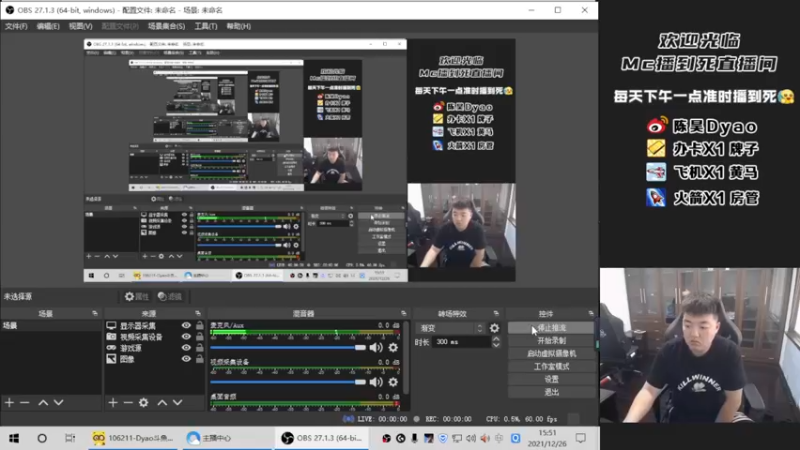Toggle lock on 游戏源 source
This screenshot has width=800, height=450.
point(199,348)
